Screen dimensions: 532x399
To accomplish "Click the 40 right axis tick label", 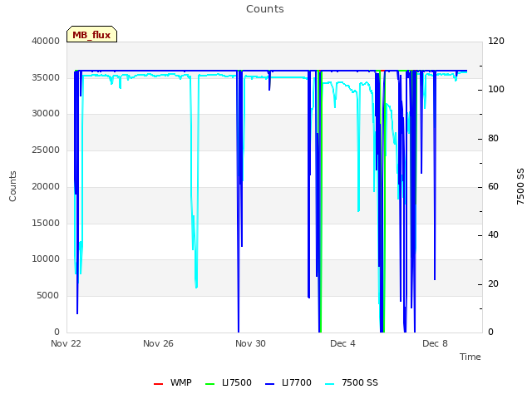I will [x=493, y=235].
